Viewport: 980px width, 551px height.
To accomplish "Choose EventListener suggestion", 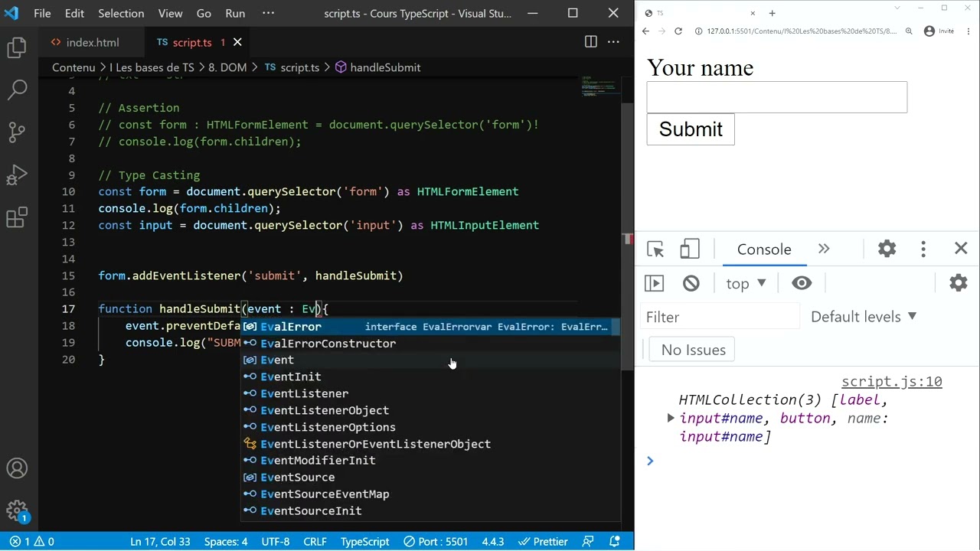I will tap(430, 393).
